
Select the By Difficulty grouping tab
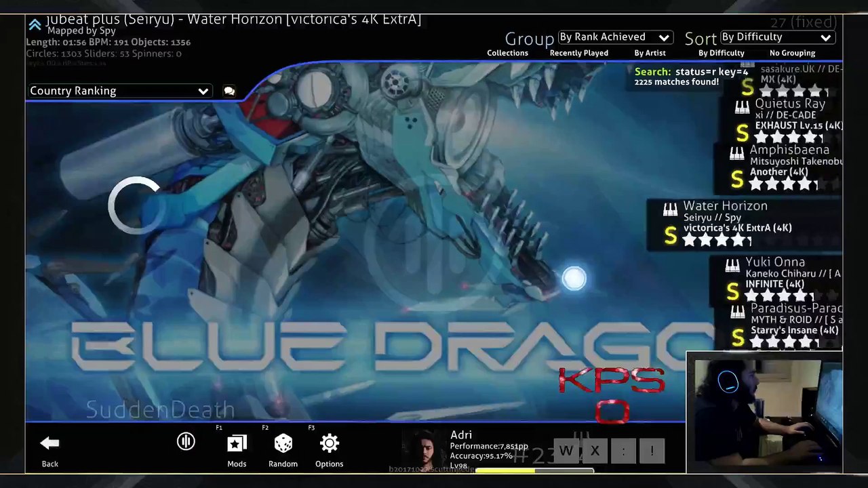[722, 53]
